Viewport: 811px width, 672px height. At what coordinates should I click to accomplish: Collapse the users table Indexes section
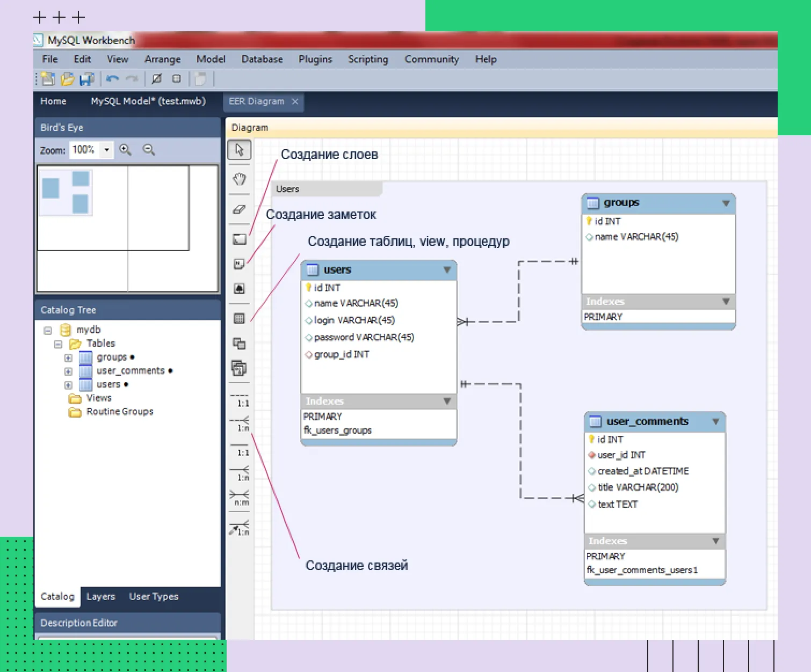(x=447, y=401)
